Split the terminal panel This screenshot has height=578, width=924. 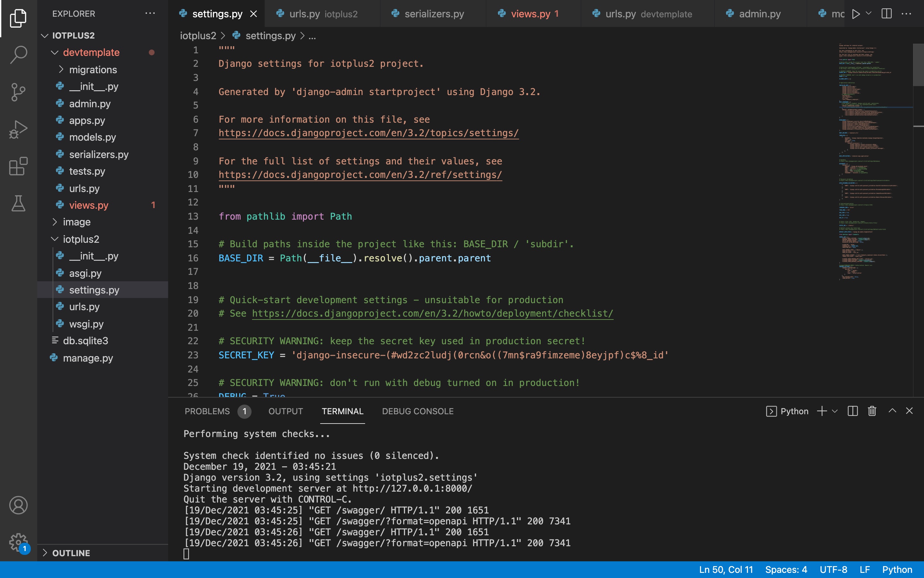coord(852,411)
